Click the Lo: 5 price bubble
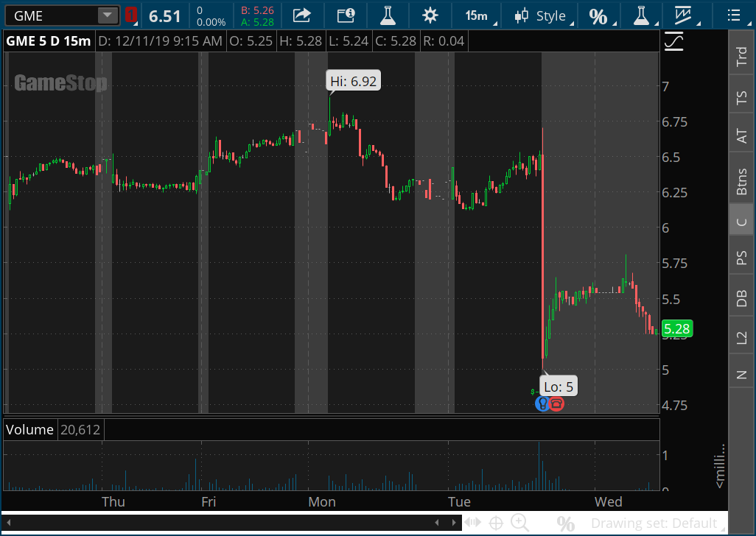Image resolution: width=756 pixels, height=536 pixels. coord(559,387)
